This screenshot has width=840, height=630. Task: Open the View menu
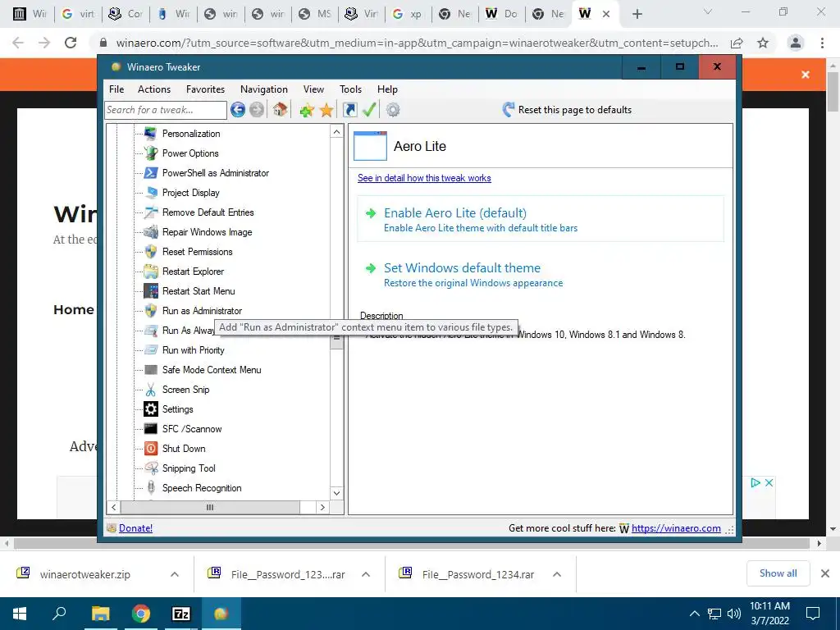(x=313, y=89)
